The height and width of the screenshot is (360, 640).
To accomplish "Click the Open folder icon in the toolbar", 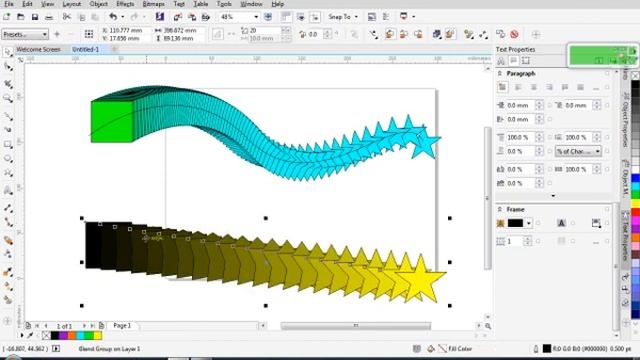I will tap(20, 17).
